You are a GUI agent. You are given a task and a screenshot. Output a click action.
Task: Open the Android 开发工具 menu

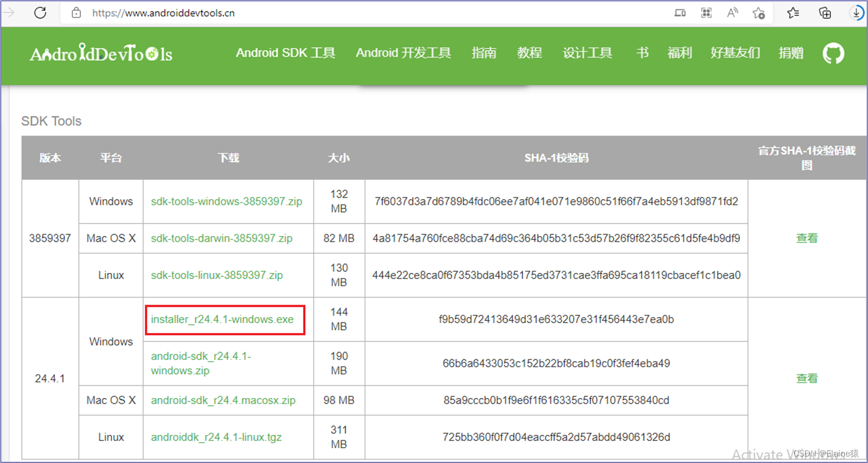point(403,53)
